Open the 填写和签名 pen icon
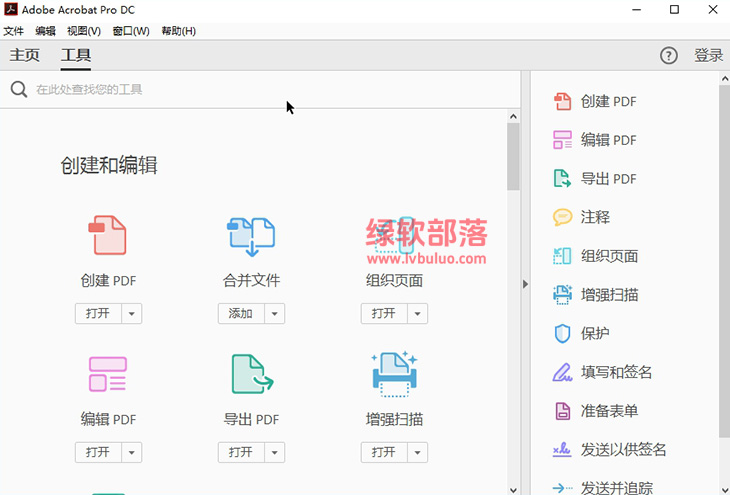Image resolution: width=730 pixels, height=495 pixels. coord(562,372)
